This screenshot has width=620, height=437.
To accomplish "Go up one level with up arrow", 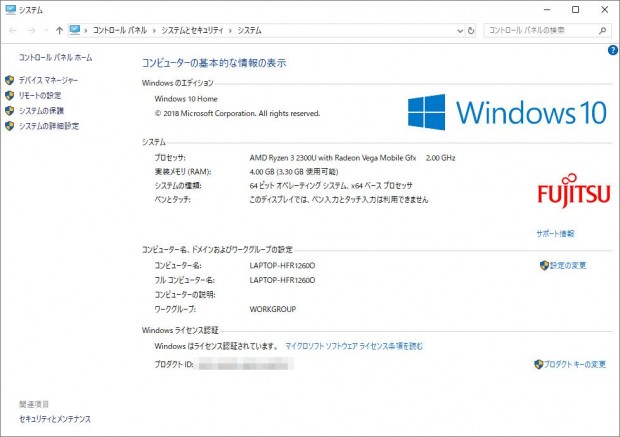I will point(59,30).
